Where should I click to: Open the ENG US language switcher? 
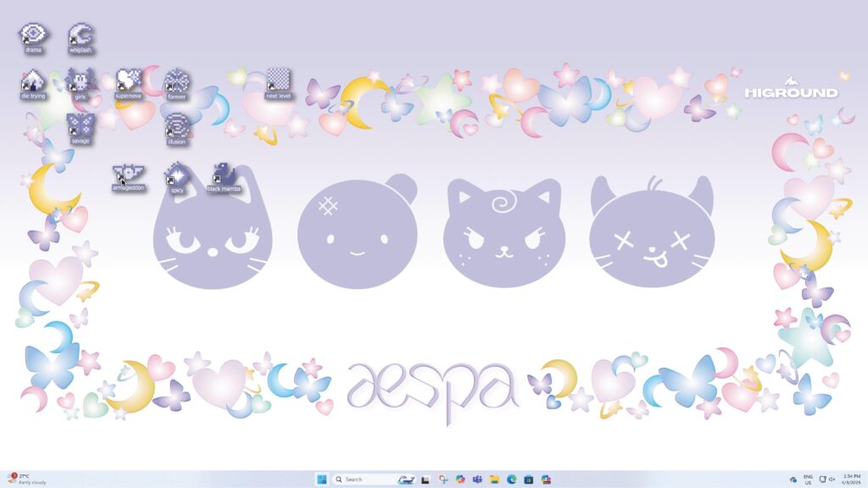coord(808,480)
